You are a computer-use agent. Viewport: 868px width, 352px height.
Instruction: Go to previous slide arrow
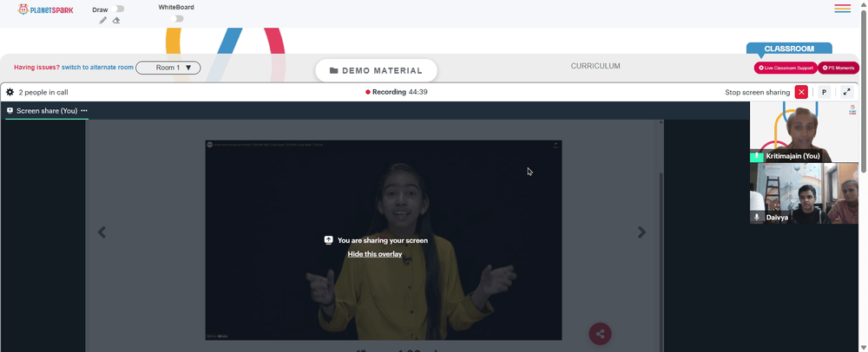click(x=102, y=232)
